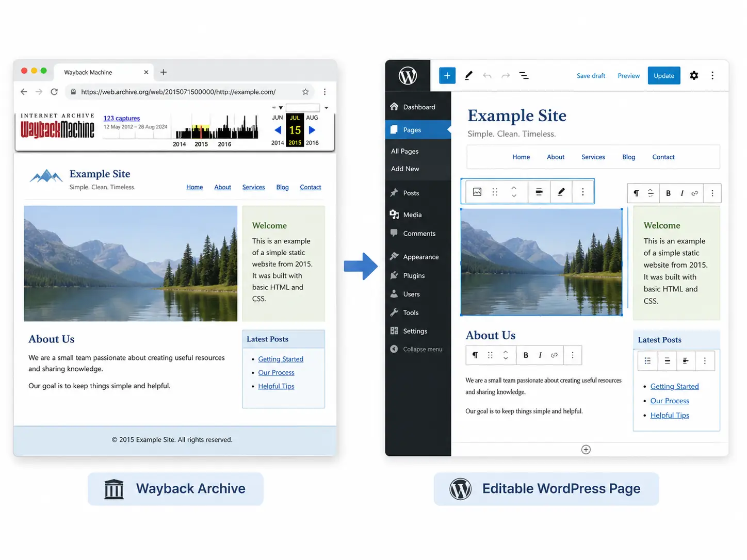The image size is (747, 560).
Task: Move image block up or down arrows
Action: 514,192
